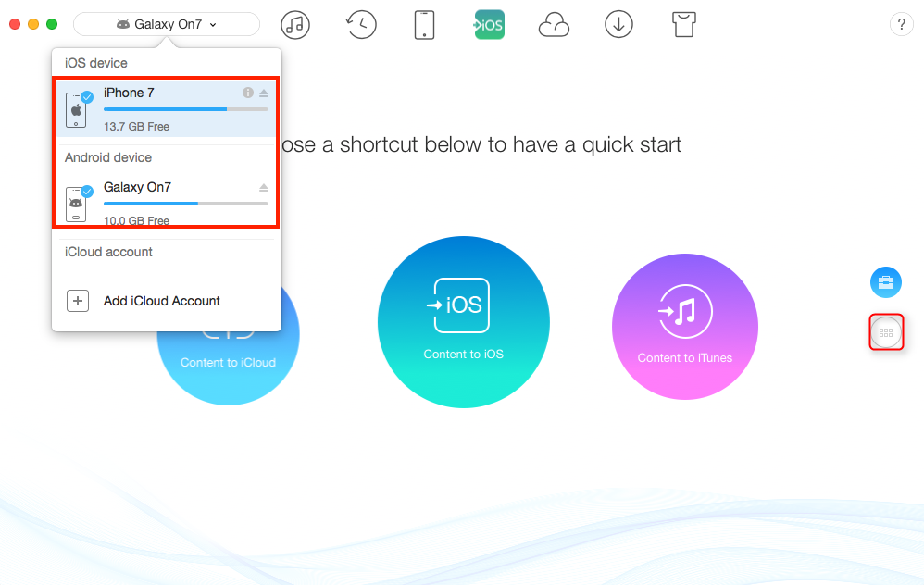Open the music library toolbar icon
Screen dimensions: 924x585
pos(295,25)
